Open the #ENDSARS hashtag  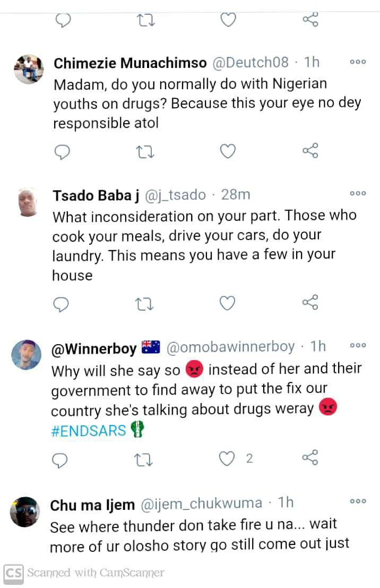point(89,430)
